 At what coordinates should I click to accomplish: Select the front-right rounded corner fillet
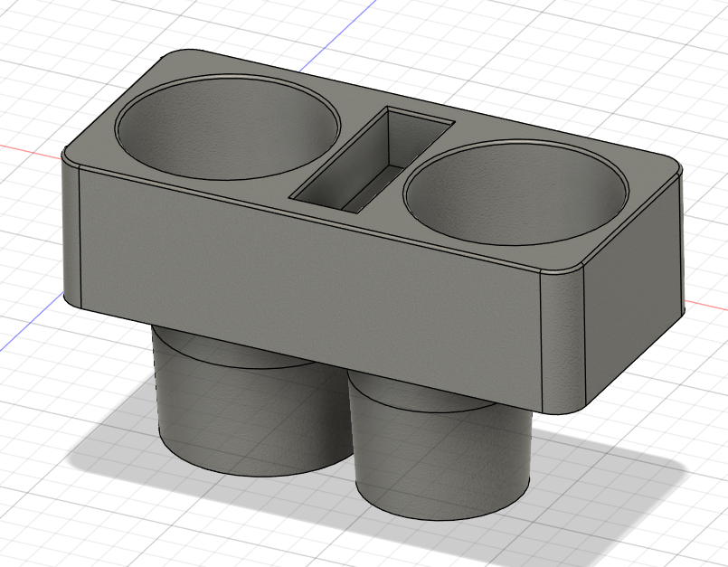(562, 339)
